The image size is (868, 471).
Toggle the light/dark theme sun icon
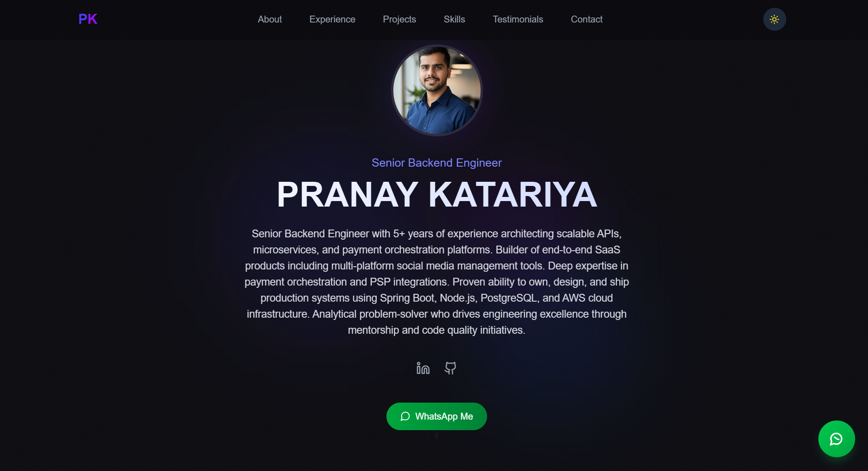click(774, 19)
